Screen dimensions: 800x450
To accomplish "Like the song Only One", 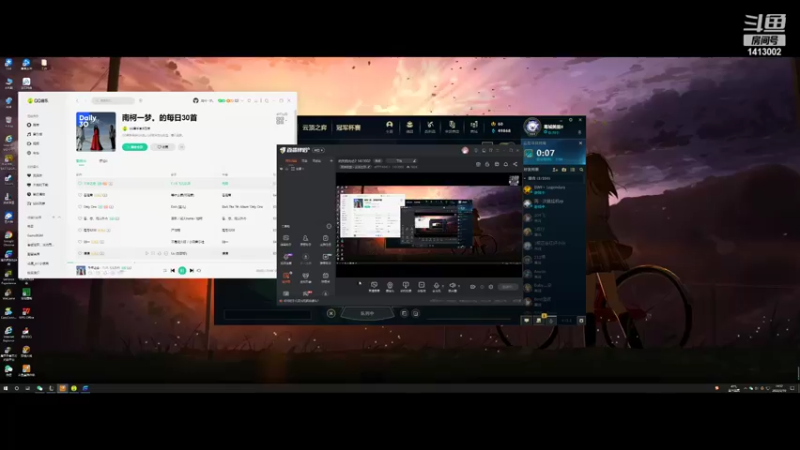I will click(80, 207).
